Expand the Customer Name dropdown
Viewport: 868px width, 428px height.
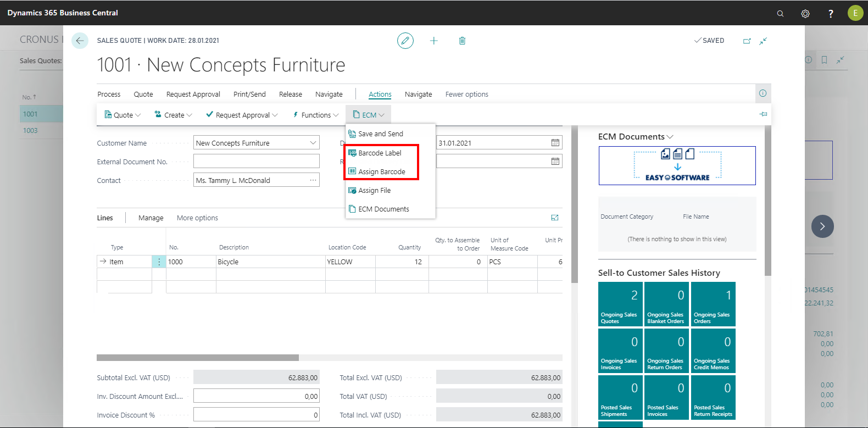pos(313,143)
